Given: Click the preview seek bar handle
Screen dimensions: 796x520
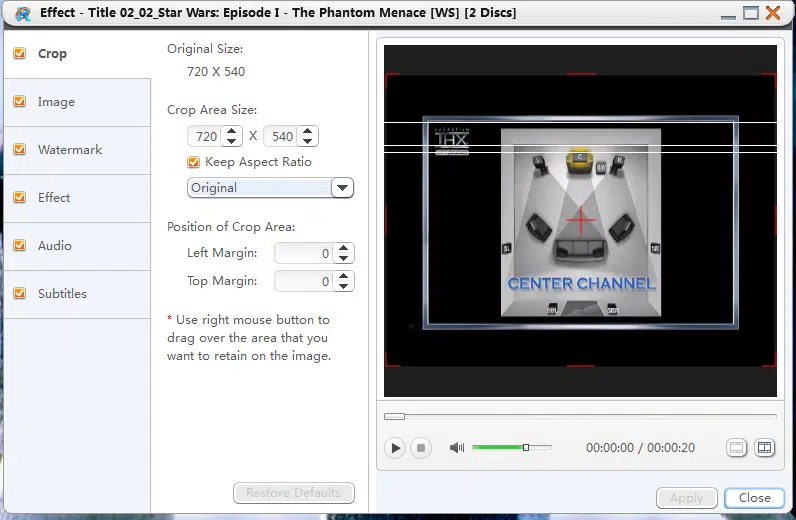Looking at the screenshot, I should [x=394, y=416].
